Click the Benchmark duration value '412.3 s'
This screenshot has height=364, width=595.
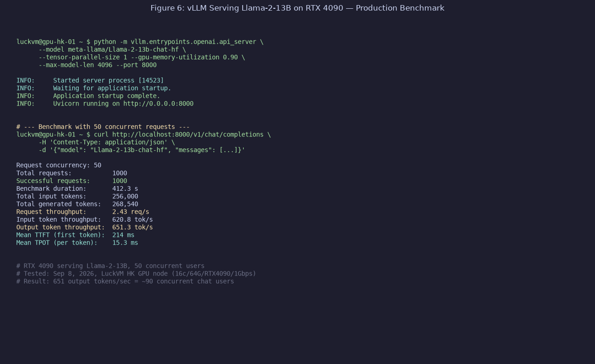click(125, 189)
